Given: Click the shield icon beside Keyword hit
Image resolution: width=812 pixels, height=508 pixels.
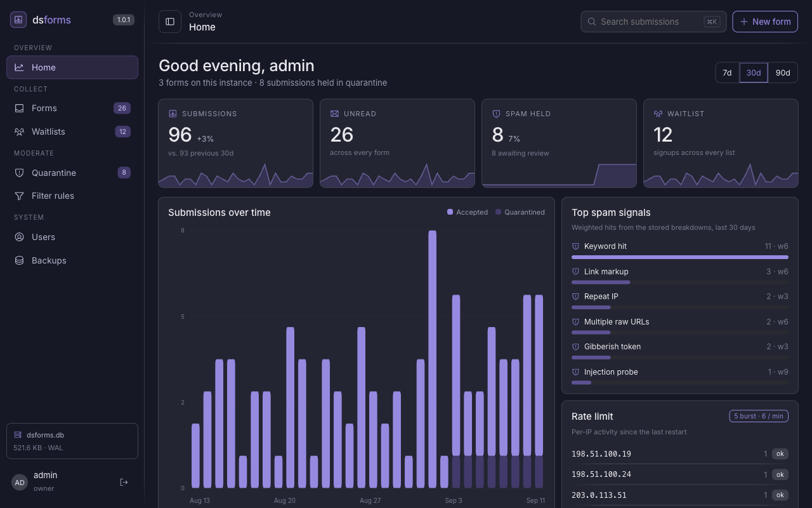Looking at the screenshot, I should (576, 246).
